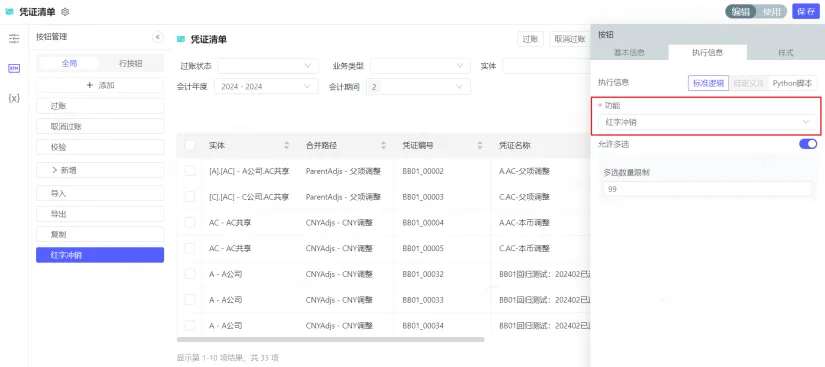825x367 pixels.
Task: Click the 保存 button
Action: pos(806,12)
